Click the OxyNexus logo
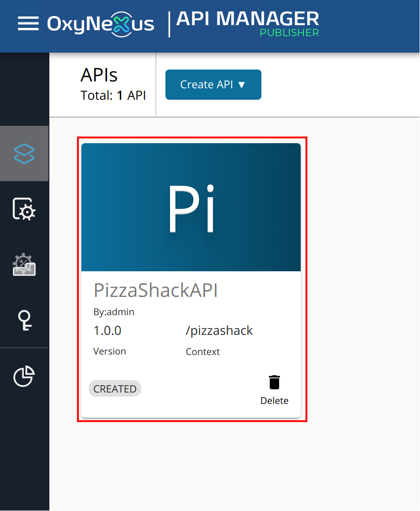Image resolution: width=420 pixels, height=511 pixels. (x=101, y=24)
